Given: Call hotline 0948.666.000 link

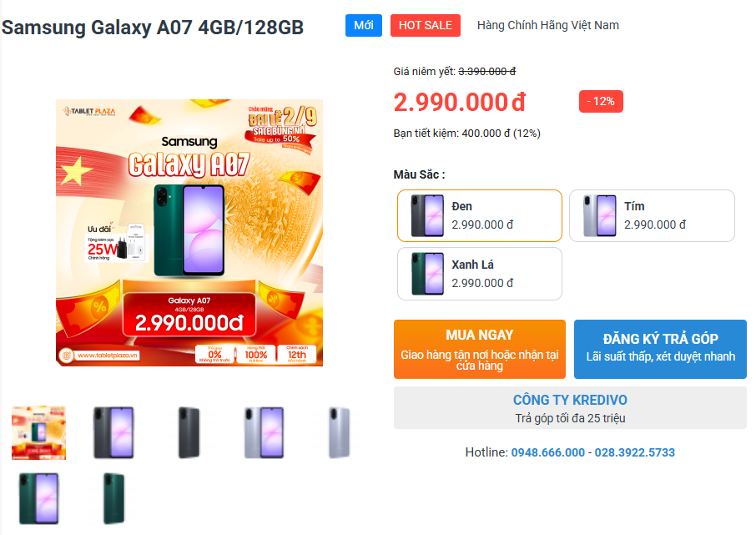Looking at the screenshot, I should (547, 452).
